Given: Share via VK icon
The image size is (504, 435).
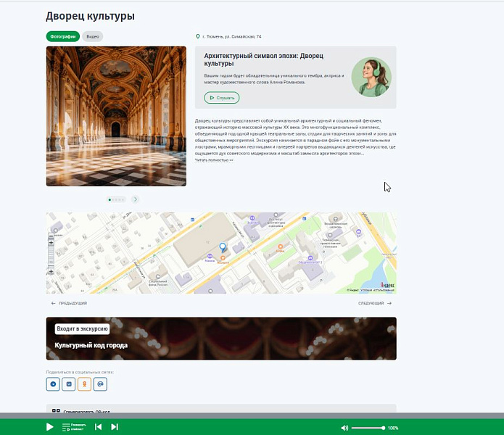Looking at the screenshot, I should (69, 384).
